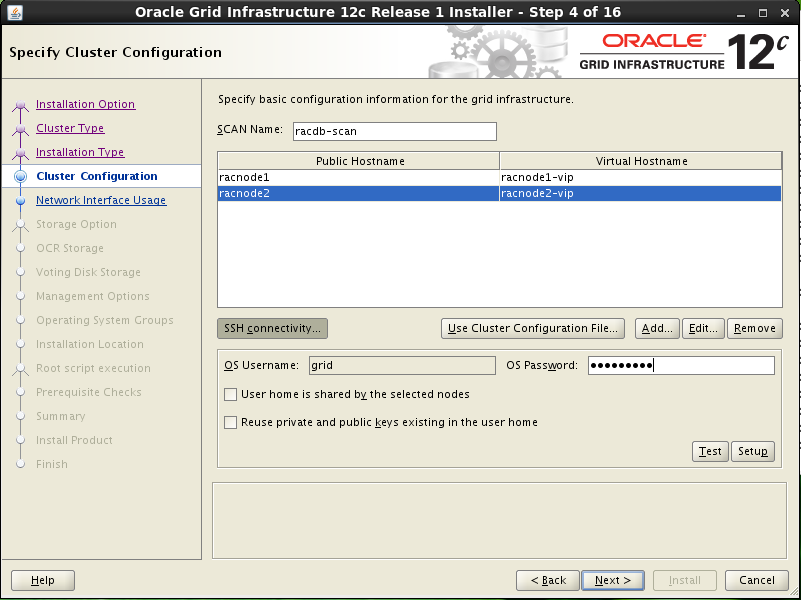Open the installer Help
This screenshot has width=801, height=600.
point(43,581)
